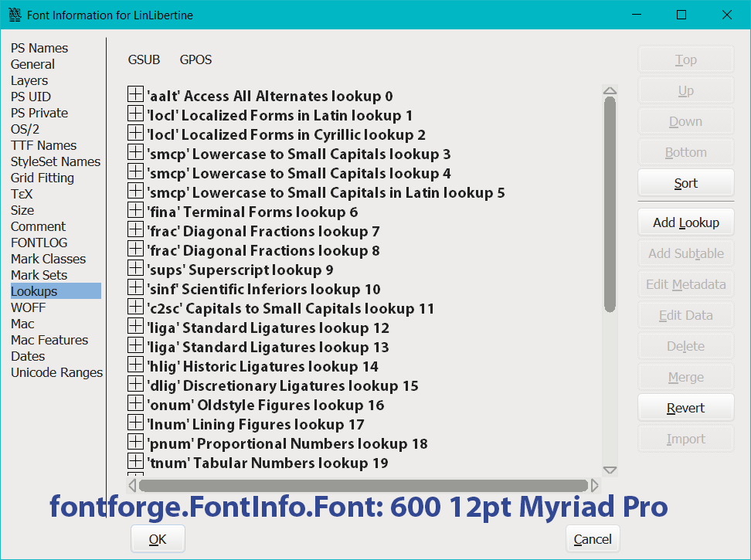Viewport: 751px width, 560px height.
Task: Open the PS Names section
Action: 39,48
